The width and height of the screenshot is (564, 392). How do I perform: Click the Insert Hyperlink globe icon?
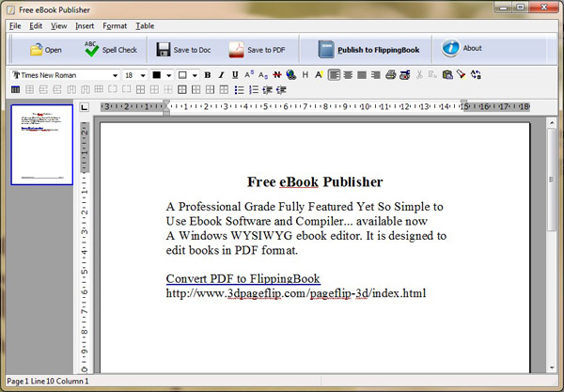pos(291,75)
